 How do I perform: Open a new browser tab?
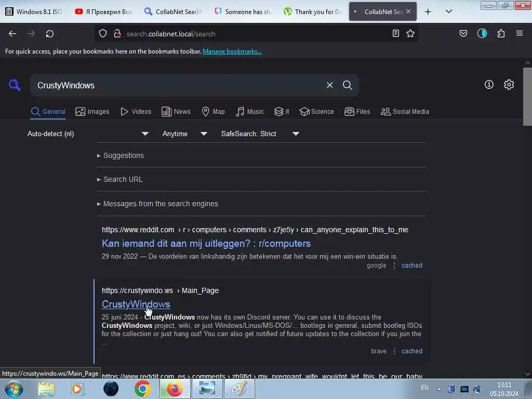[428, 11]
